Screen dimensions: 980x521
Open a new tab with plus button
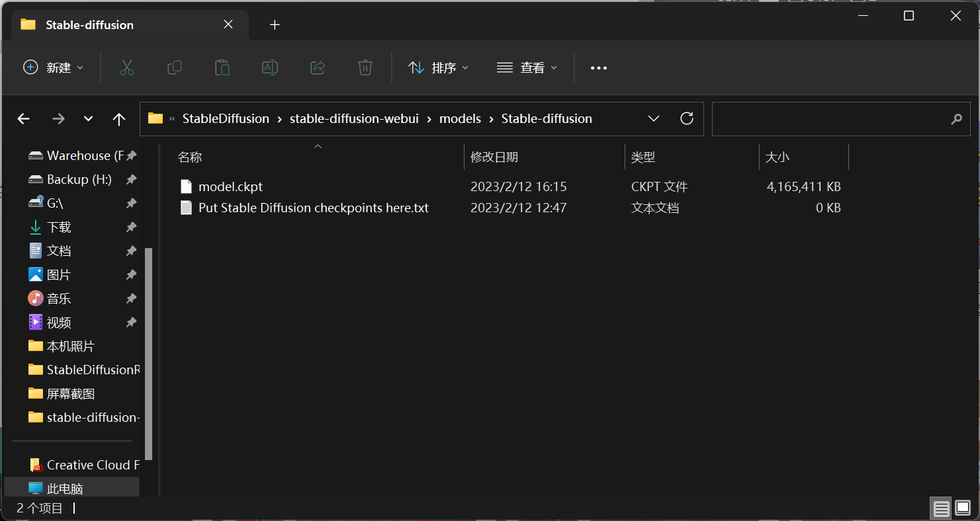tap(275, 25)
